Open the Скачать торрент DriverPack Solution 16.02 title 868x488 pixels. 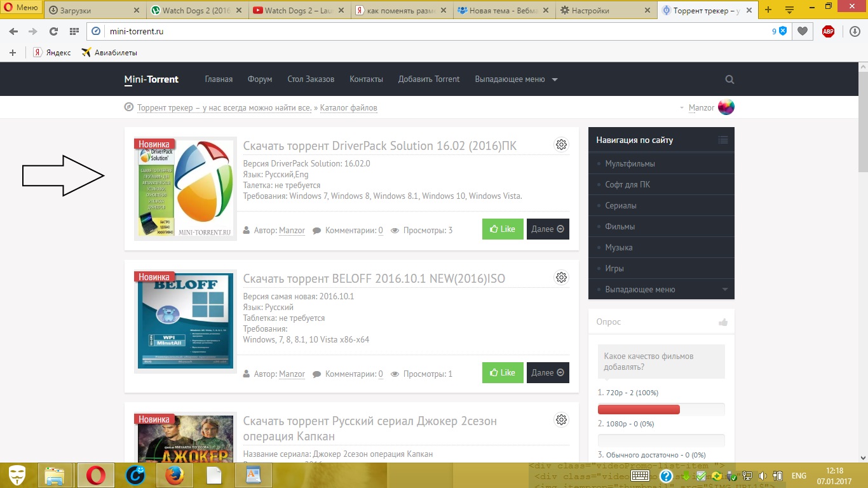380,146
